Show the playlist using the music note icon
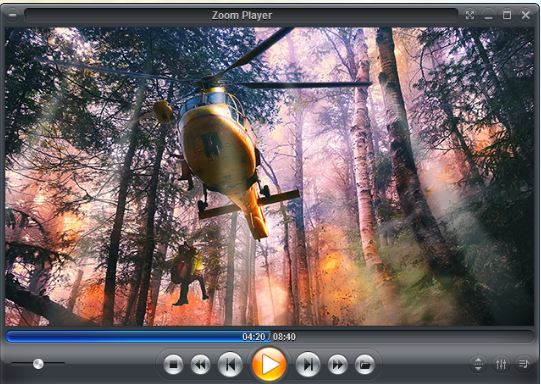The height and width of the screenshot is (384, 541). click(523, 364)
